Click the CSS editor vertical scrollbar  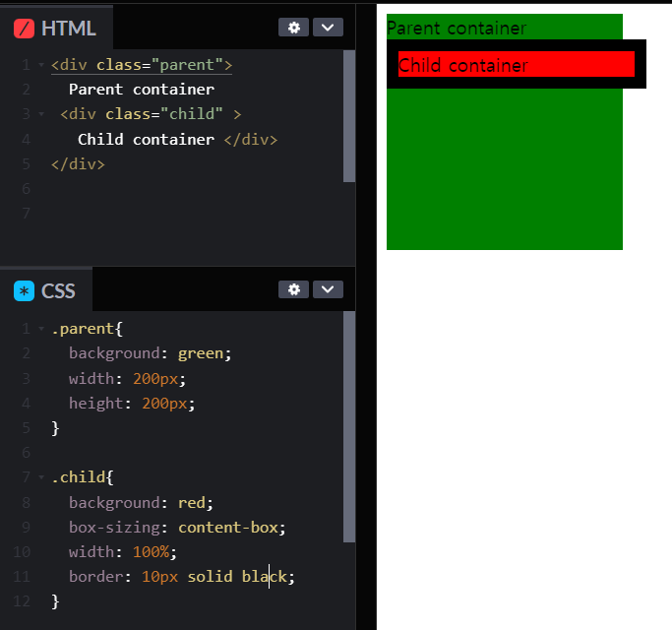(x=349, y=426)
